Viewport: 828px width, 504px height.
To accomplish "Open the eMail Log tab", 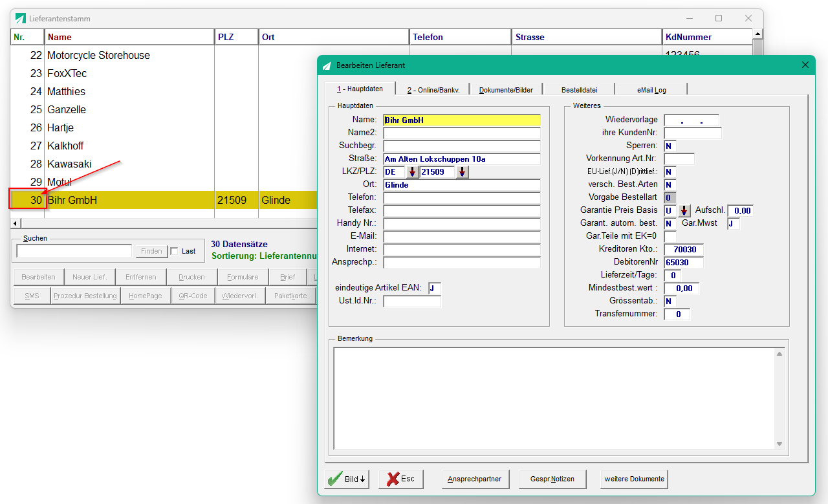I will point(651,90).
